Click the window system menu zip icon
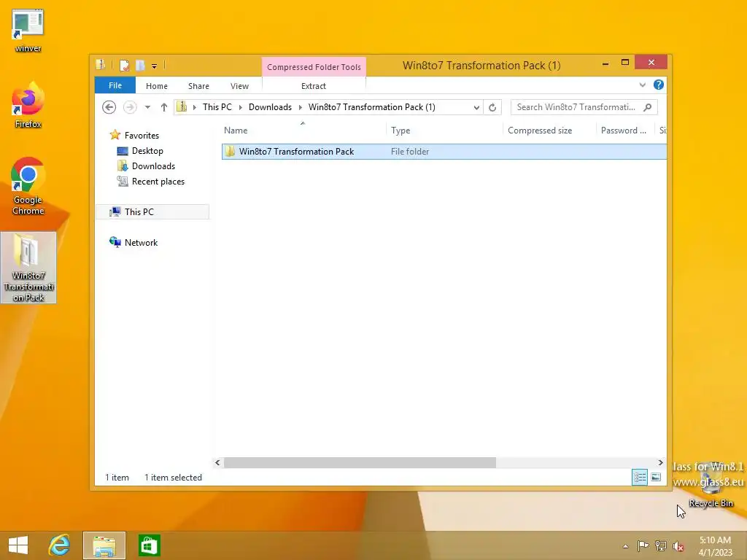Viewport: 747px width, 560px height. coord(101,65)
